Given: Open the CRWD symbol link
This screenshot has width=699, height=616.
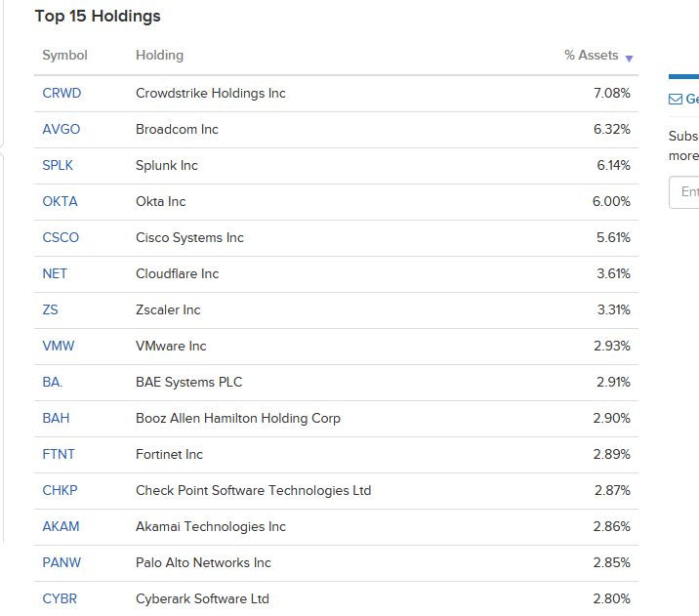Looking at the screenshot, I should [62, 93].
